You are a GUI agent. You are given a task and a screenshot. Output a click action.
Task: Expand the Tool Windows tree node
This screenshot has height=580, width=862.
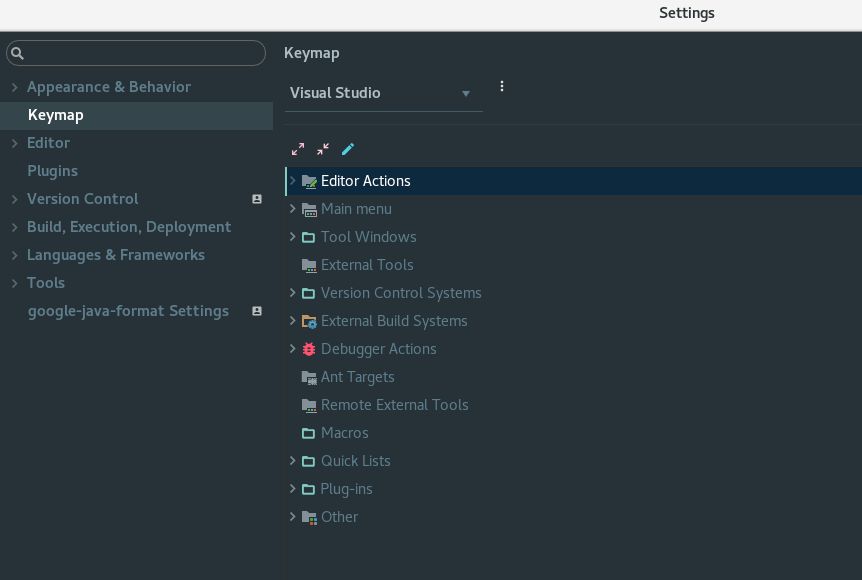(292, 237)
